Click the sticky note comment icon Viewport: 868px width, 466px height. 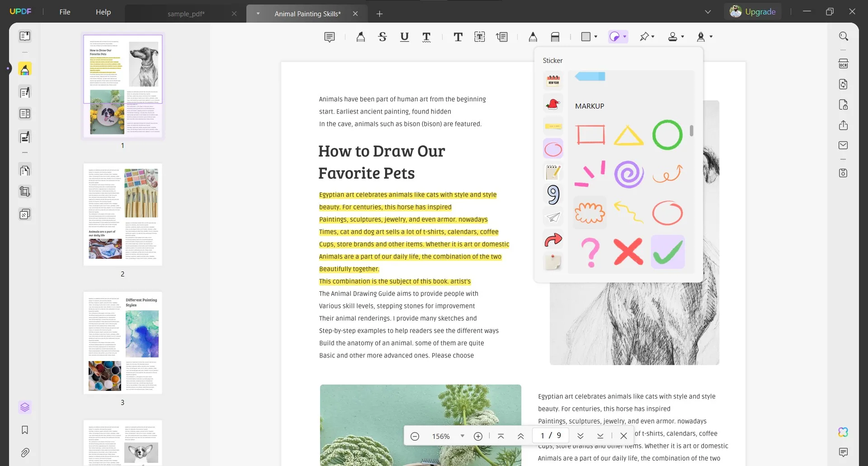pyautogui.click(x=330, y=37)
